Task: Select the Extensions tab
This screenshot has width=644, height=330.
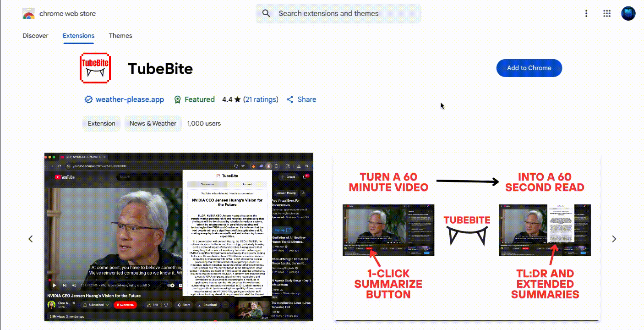Action: (78, 35)
